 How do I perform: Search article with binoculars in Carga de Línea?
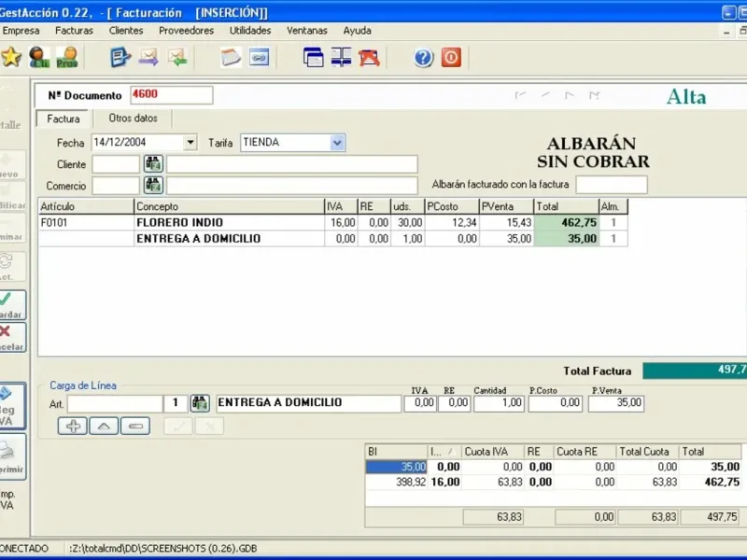point(200,403)
